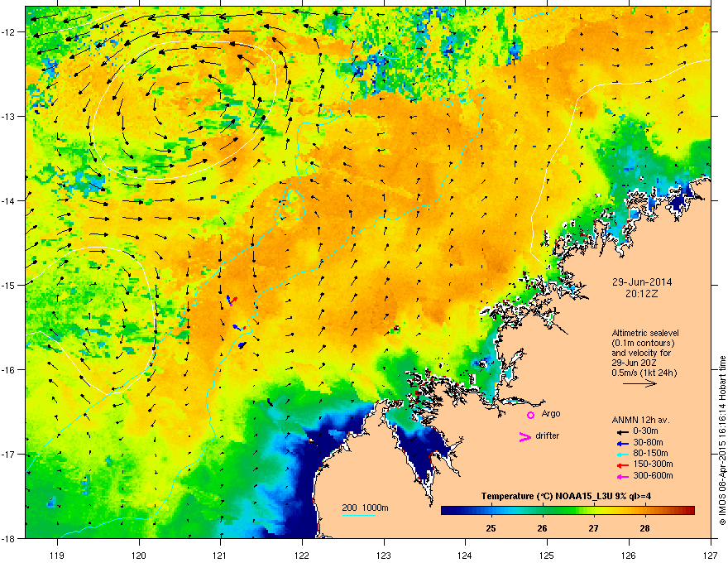Click the longitude axis label '126'
This screenshot has height=563, width=728.
629,555
